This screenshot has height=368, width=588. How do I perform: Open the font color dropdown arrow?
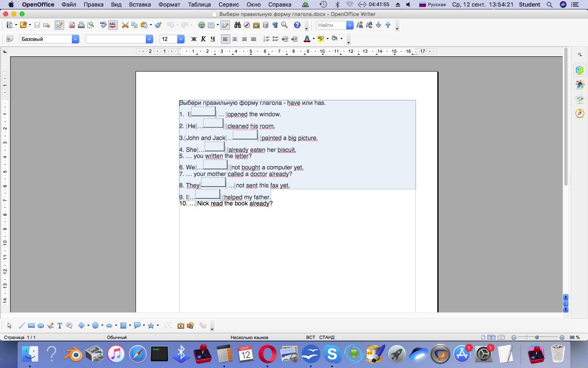point(314,39)
